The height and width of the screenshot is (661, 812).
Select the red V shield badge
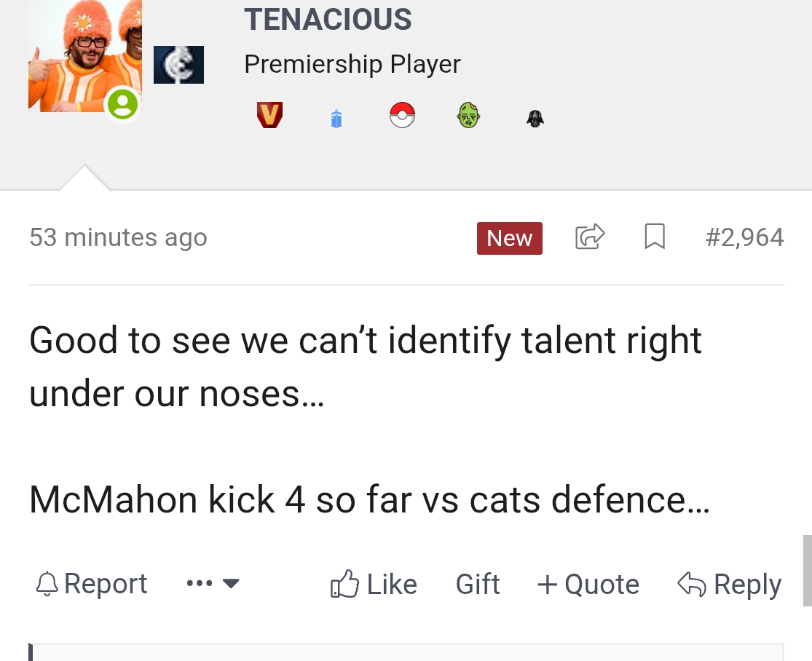coord(269,115)
